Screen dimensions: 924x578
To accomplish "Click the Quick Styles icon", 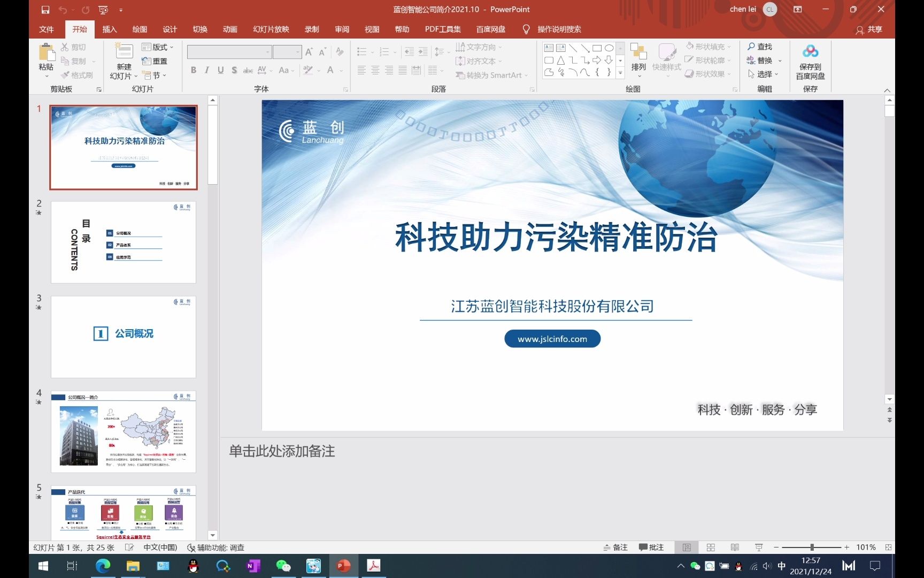I will (x=667, y=52).
